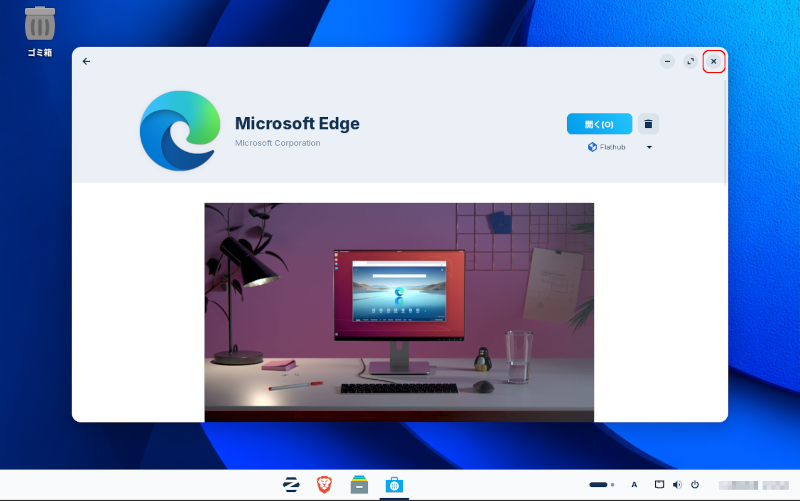Click the Microsoft Edge logo icon

180,131
